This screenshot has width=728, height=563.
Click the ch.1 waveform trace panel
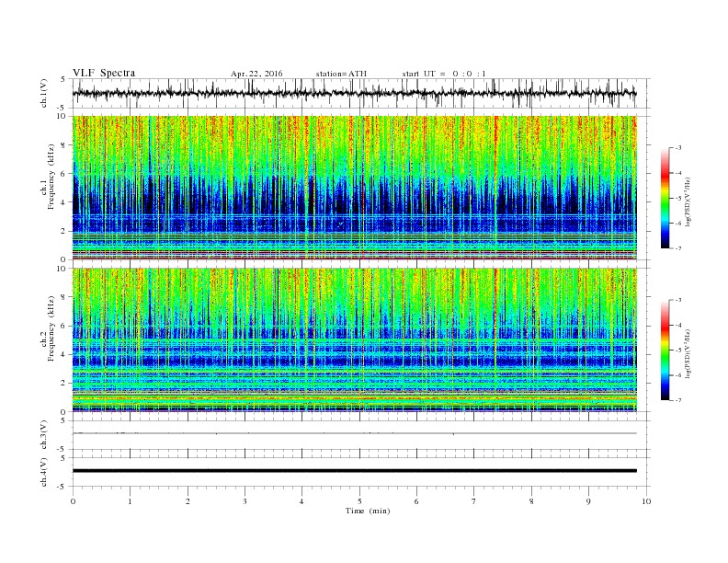[x=361, y=93]
